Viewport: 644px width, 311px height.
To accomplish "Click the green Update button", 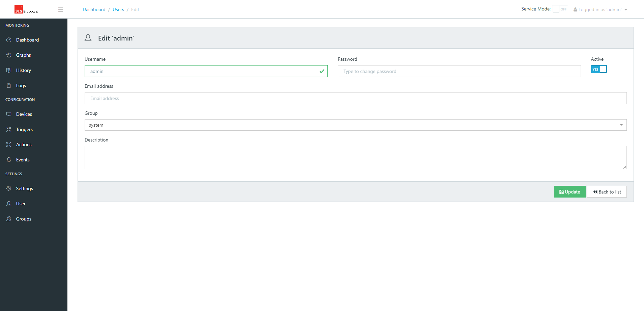I will pyautogui.click(x=569, y=192).
